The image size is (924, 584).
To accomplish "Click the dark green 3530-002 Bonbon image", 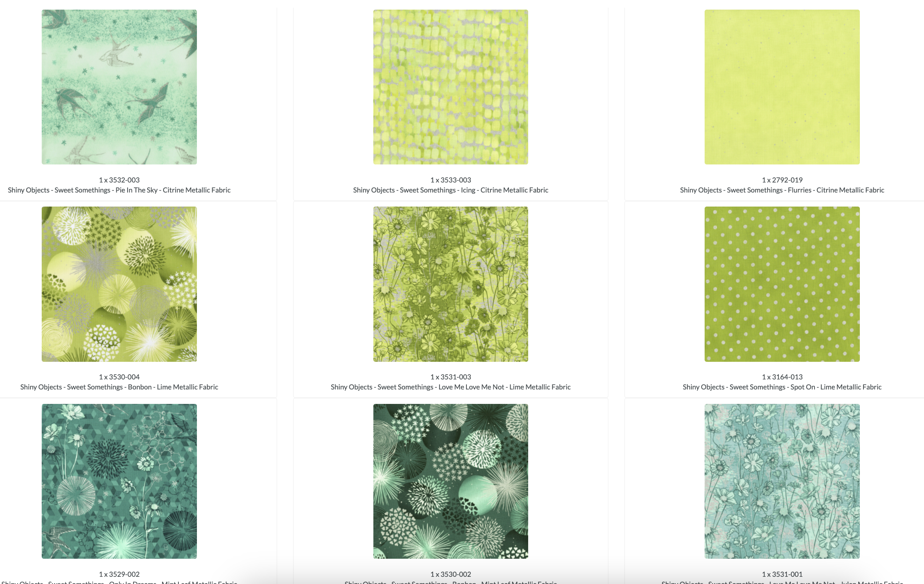I will [x=450, y=481].
